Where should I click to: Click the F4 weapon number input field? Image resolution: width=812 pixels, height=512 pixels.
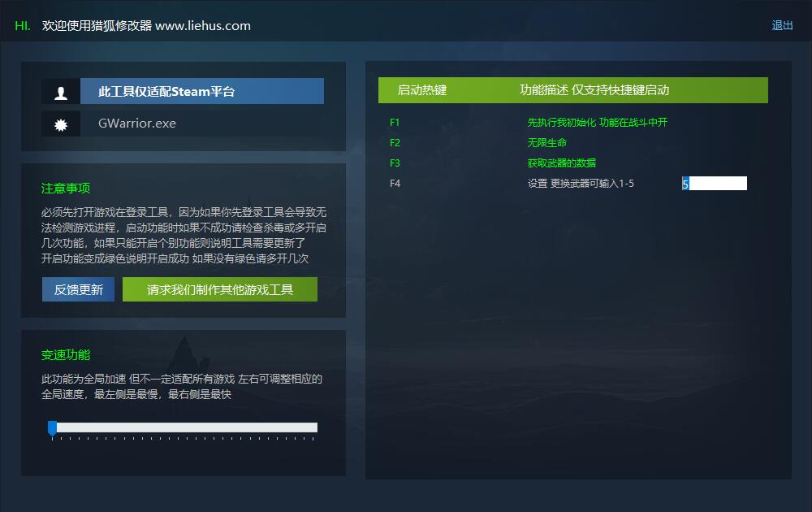click(714, 184)
